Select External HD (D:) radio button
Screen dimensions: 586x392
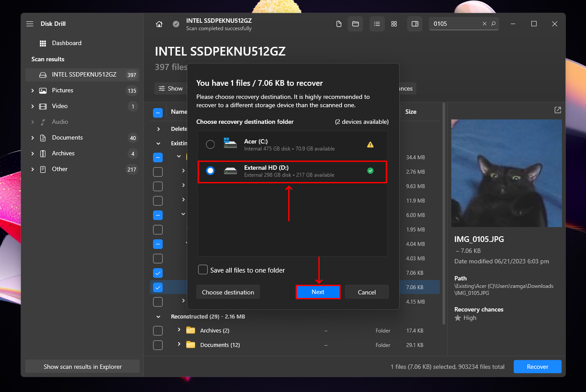tap(210, 171)
